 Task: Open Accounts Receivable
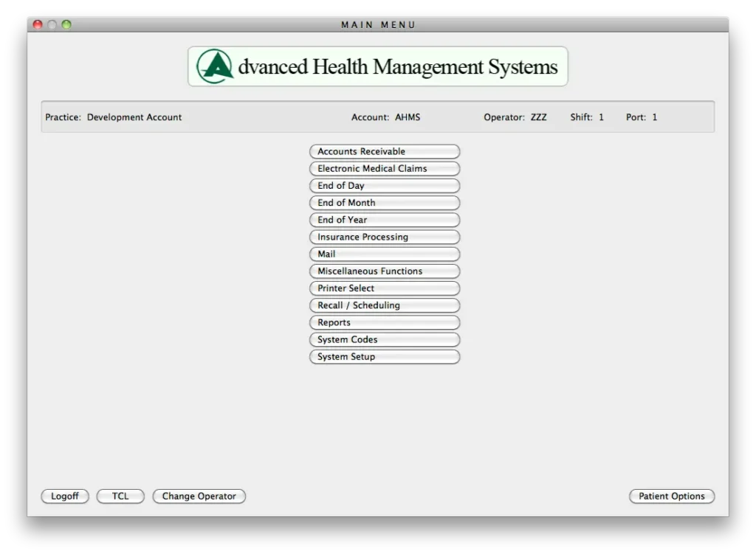coord(384,151)
